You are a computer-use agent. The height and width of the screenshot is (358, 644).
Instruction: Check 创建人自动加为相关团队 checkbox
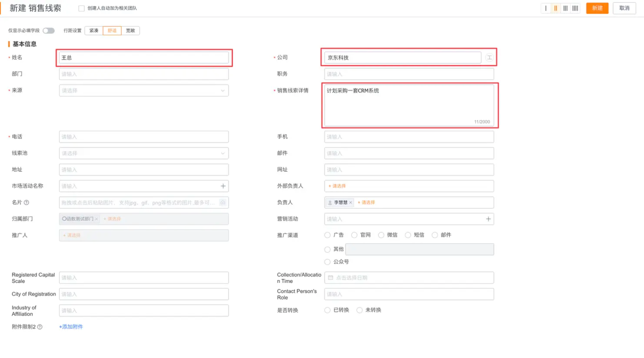pyautogui.click(x=81, y=8)
